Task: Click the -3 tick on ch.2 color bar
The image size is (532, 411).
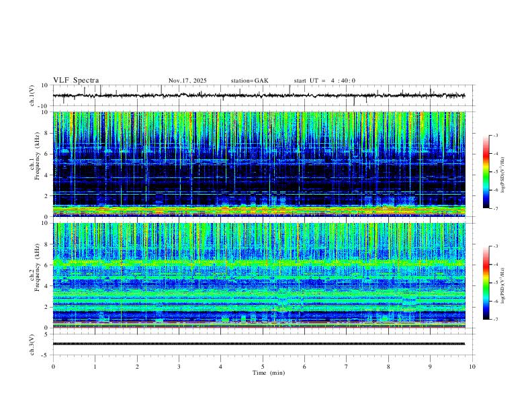Action: click(x=496, y=246)
